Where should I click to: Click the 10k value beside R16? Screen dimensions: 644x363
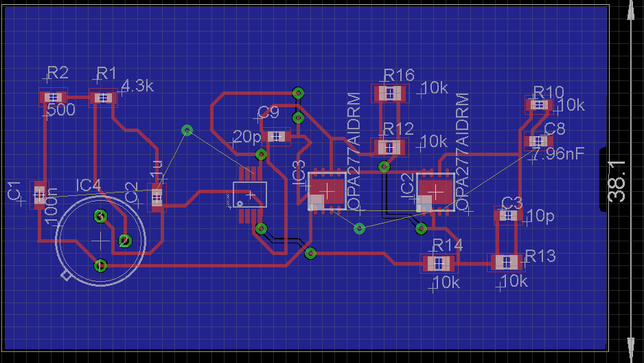click(434, 87)
